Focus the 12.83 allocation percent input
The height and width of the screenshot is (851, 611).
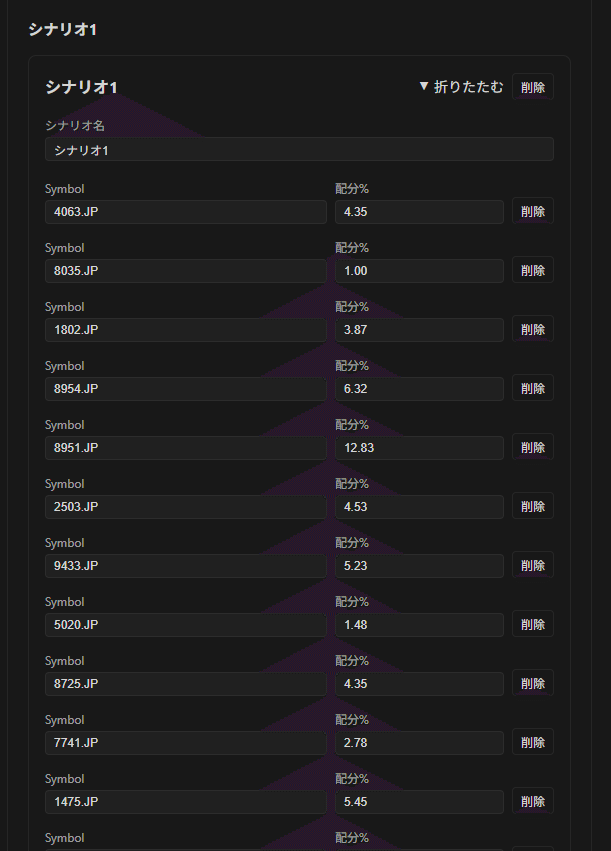tap(419, 448)
